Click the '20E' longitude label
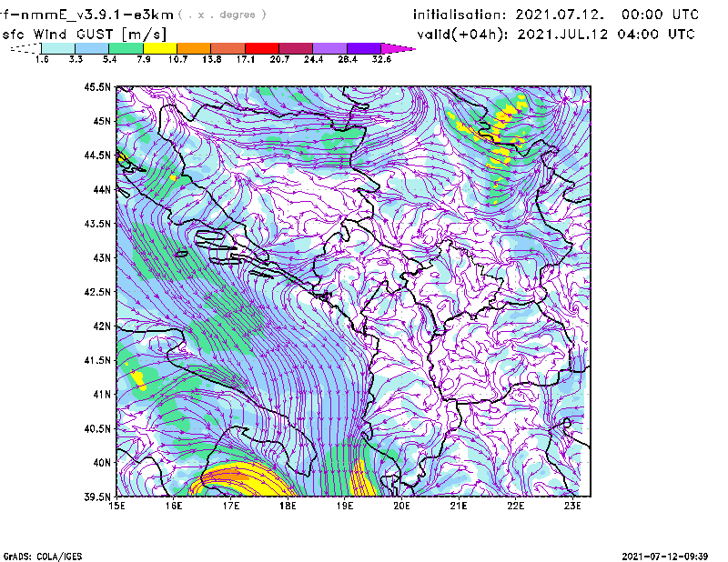 (x=401, y=506)
